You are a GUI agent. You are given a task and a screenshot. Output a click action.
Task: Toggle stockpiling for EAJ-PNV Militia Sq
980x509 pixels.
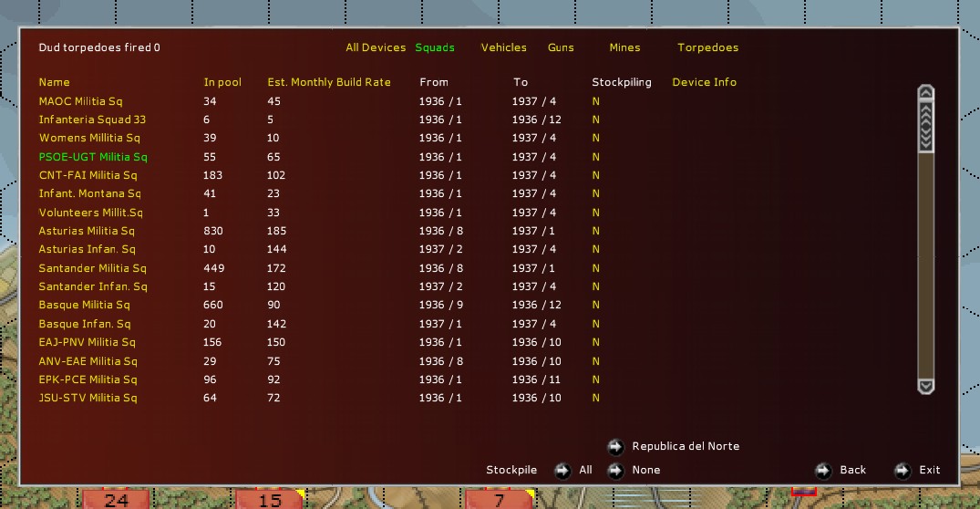click(595, 342)
